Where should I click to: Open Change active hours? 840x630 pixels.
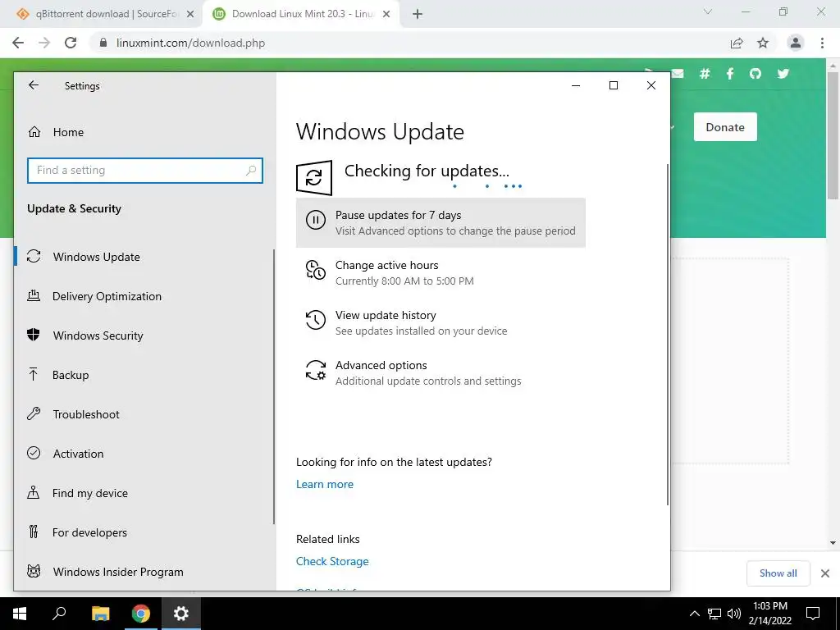click(x=441, y=272)
